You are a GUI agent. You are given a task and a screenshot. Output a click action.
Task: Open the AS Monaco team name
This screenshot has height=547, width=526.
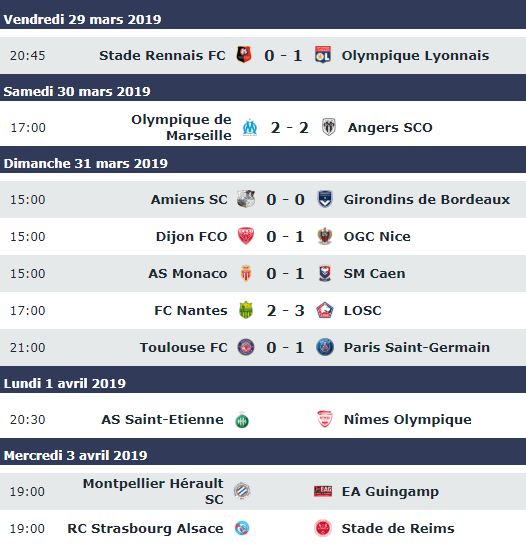click(188, 274)
